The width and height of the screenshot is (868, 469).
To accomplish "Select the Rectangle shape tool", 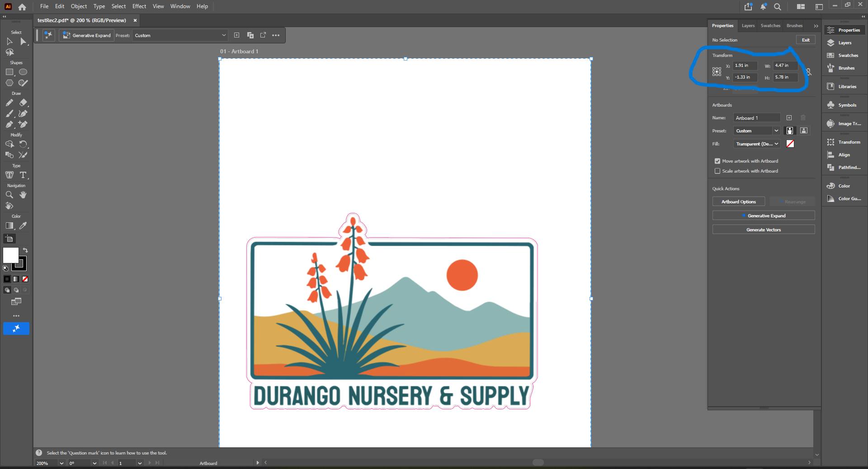I will 9,72.
